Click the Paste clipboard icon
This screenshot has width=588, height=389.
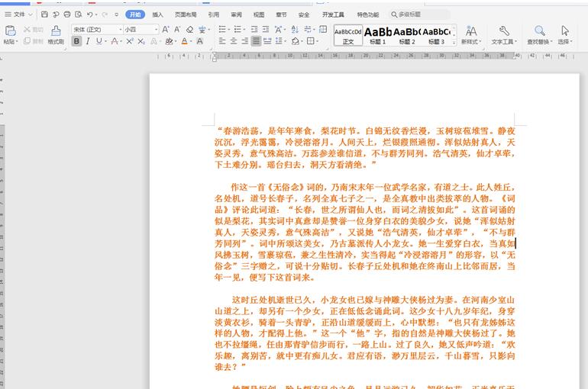[10, 31]
